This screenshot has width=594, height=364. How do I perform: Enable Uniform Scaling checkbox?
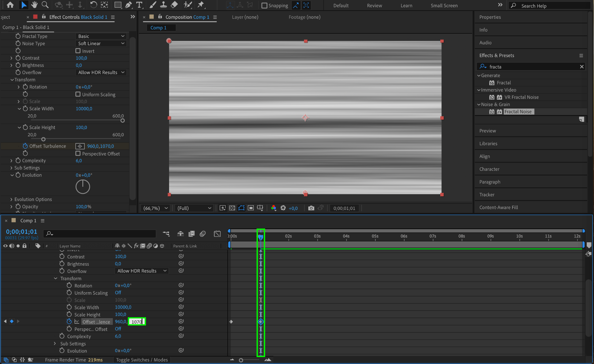(78, 94)
